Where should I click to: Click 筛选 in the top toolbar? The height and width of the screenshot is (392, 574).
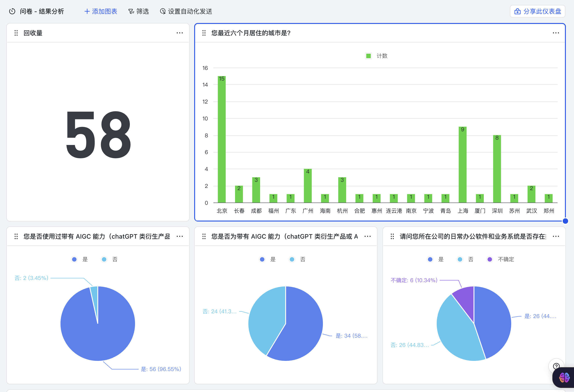tap(142, 11)
